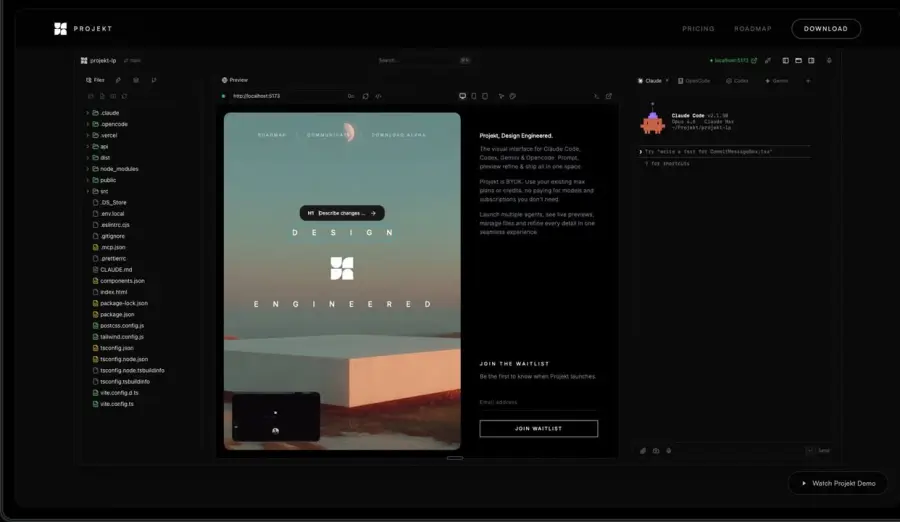Expand the .claude folder
Screen dimensions: 900x522
pos(103,113)
